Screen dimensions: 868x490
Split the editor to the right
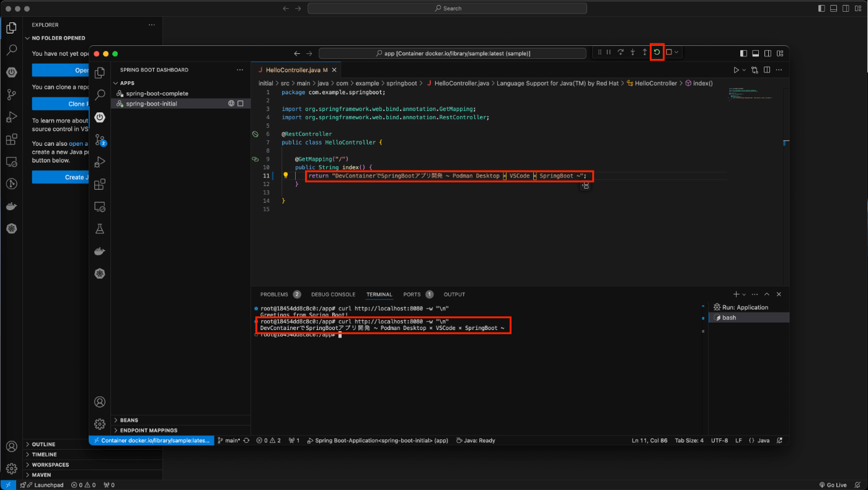[x=767, y=70]
